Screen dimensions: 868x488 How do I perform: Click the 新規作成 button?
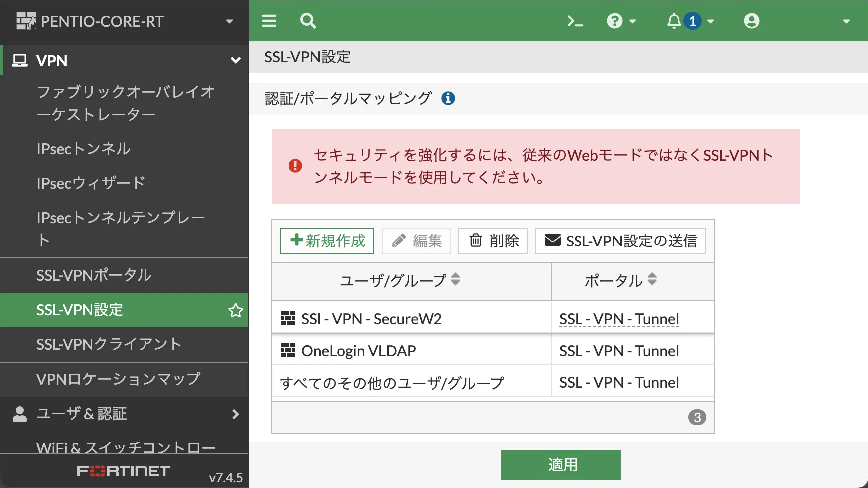point(327,241)
